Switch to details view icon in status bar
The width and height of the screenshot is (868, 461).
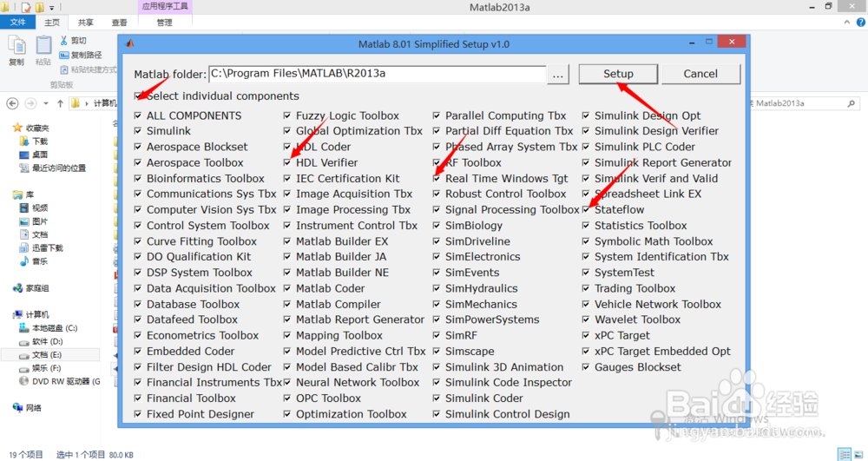point(845,454)
